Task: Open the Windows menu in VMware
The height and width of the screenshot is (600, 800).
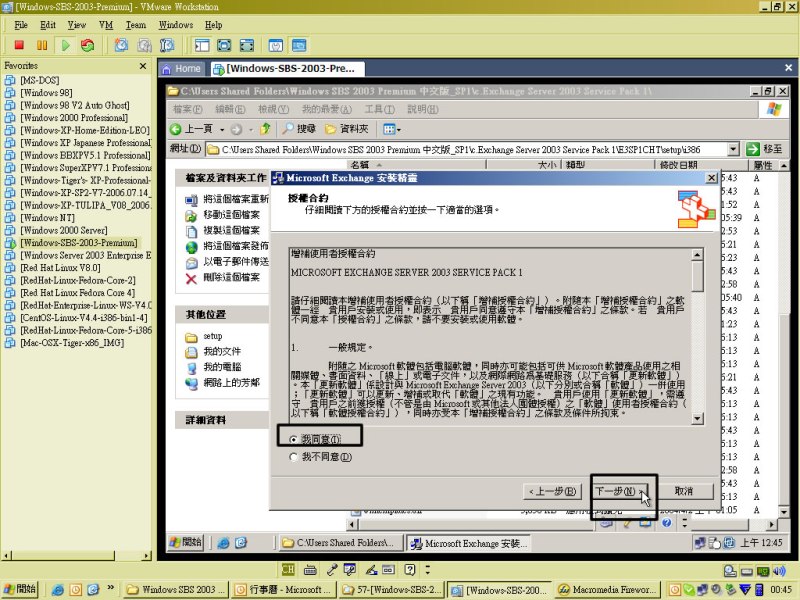Action: (x=176, y=25)
